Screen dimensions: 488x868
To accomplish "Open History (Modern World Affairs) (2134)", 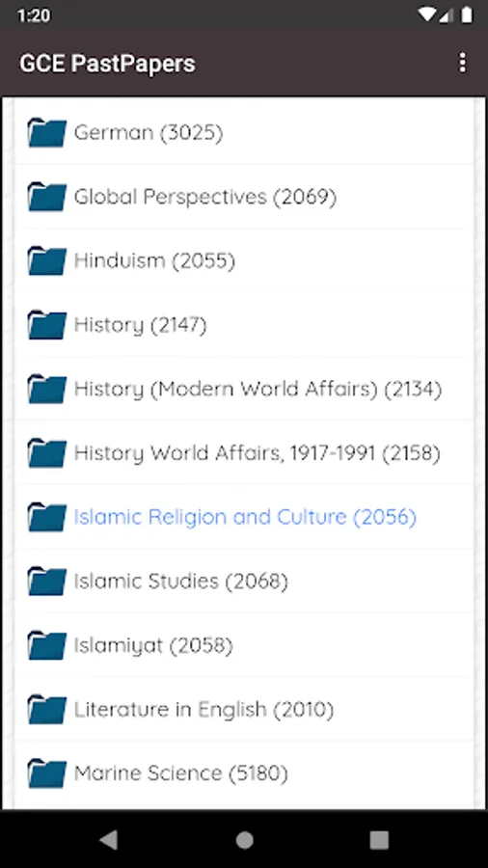I will [x=244, y=390].
